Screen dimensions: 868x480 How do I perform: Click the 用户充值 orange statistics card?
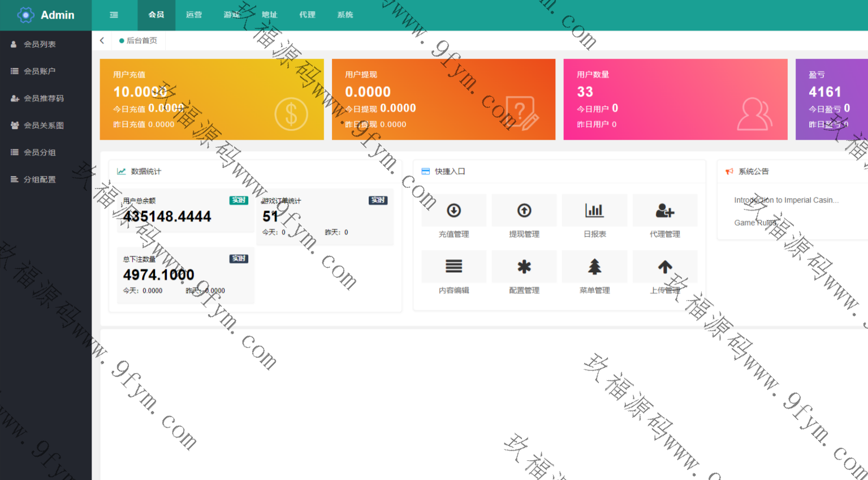[x=211, y=99]
